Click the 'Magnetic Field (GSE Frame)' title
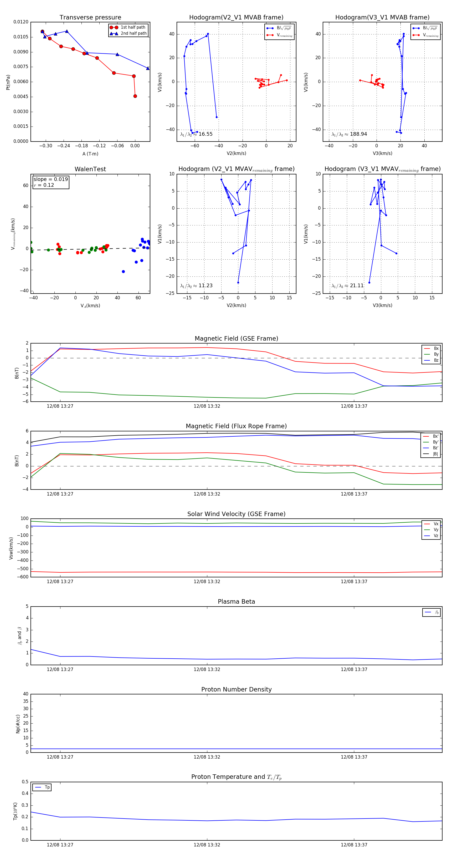This screenshot has height=868, width=473. 236,339
